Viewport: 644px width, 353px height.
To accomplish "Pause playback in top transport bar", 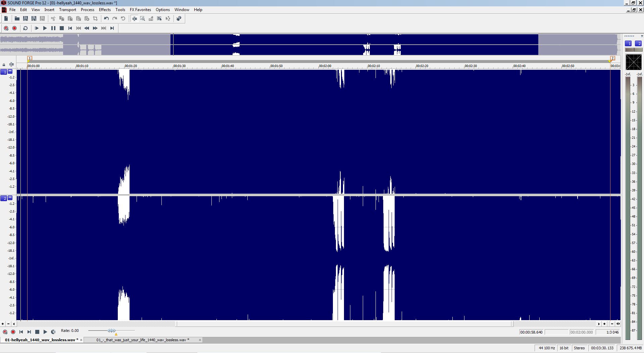I will pos(53,28).
